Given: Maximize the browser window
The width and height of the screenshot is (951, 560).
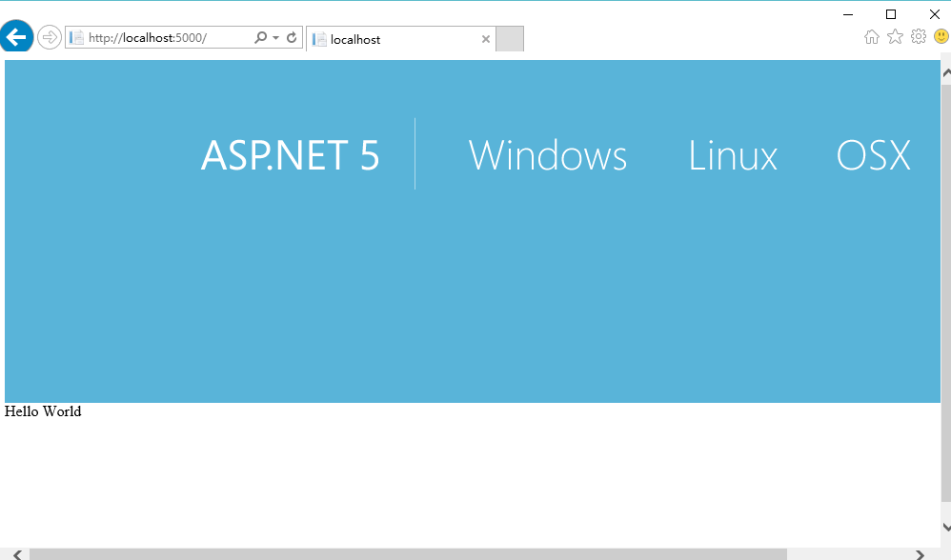Looking at the screenshot, I should click(891, 14).
